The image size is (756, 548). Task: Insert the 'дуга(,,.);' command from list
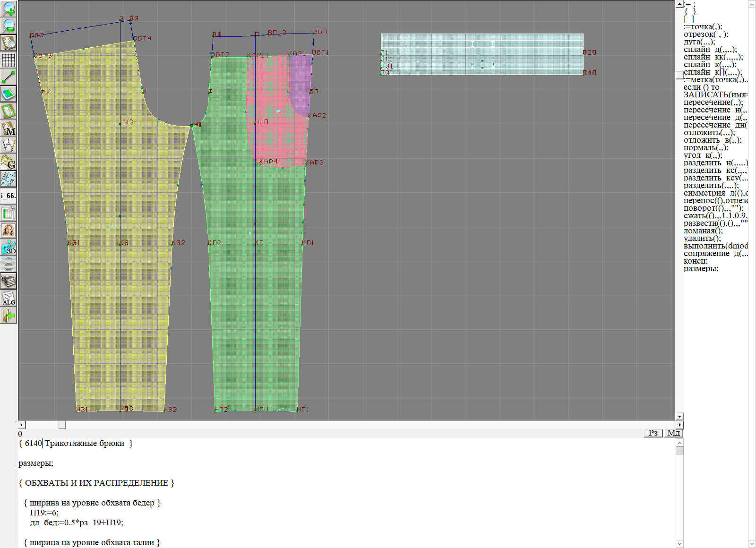click(699, 42)
